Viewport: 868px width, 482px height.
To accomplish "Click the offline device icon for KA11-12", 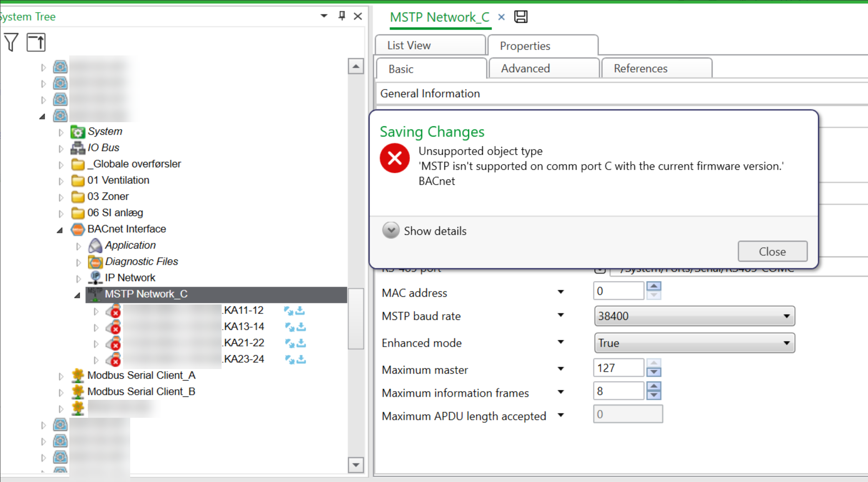I will click(x=114, y=311).
